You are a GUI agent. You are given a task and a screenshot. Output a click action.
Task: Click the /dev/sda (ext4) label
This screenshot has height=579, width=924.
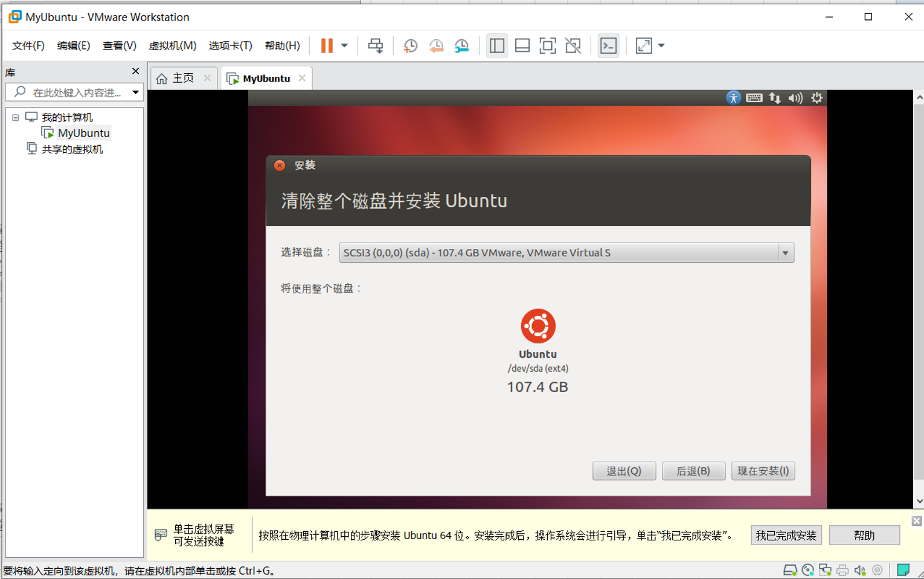(538, 369)
